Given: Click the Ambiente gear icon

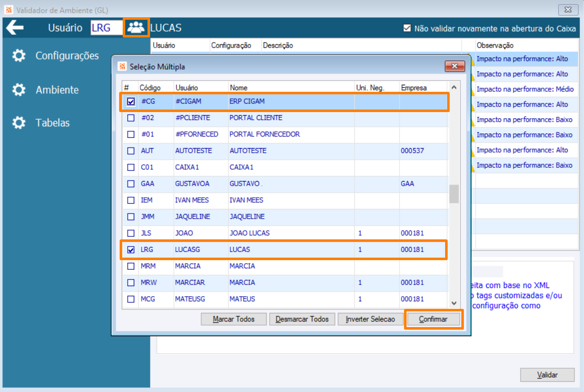Looking at the screenshot, I should pos(19,90).
